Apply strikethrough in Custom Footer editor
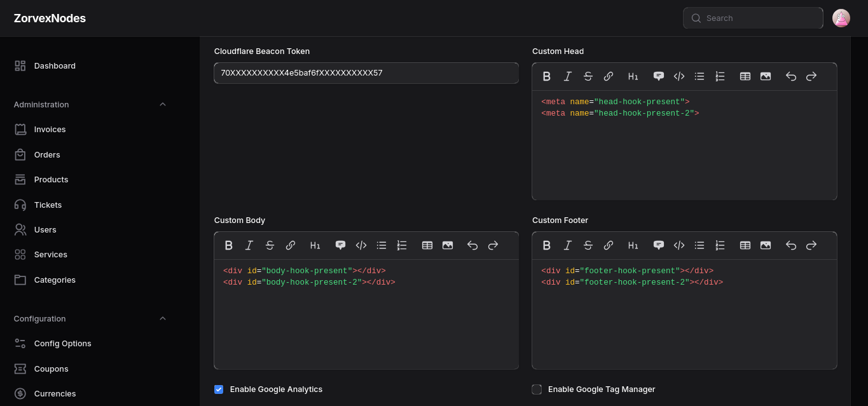The height and width of the screenshot is (406, 868). click(x=588, y=245)
